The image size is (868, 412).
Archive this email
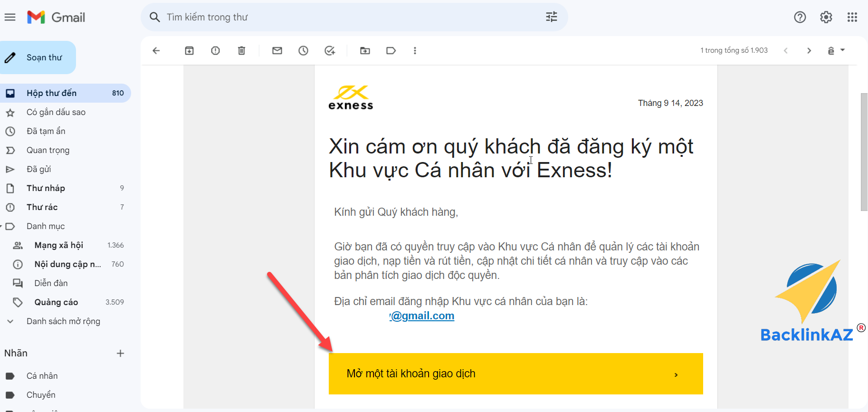click(189, 50)
